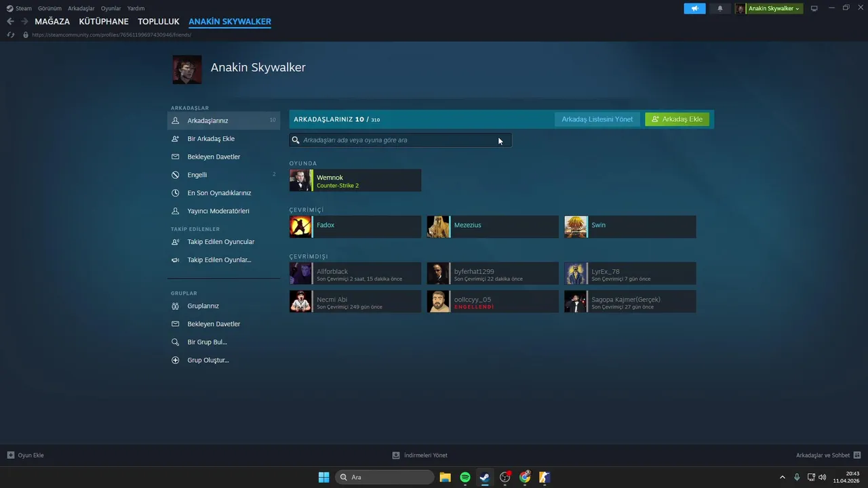The image size is (868, 488).
Task: Open Google Chrome from the taskbar
Action: (525, 477)
